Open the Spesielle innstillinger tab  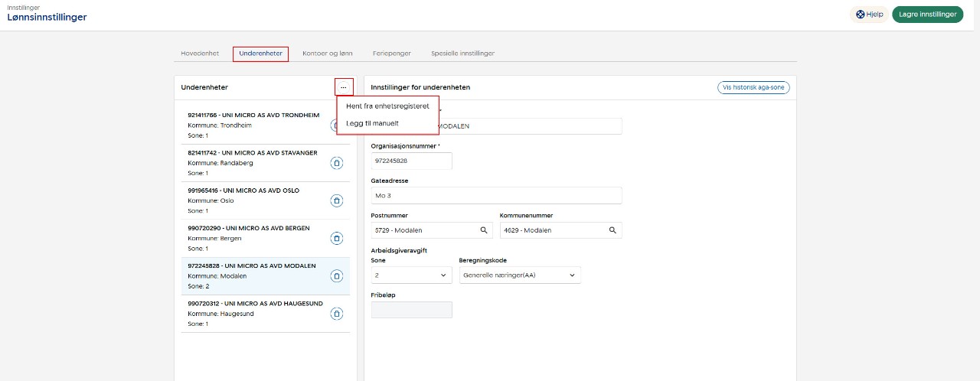[462, 54]
